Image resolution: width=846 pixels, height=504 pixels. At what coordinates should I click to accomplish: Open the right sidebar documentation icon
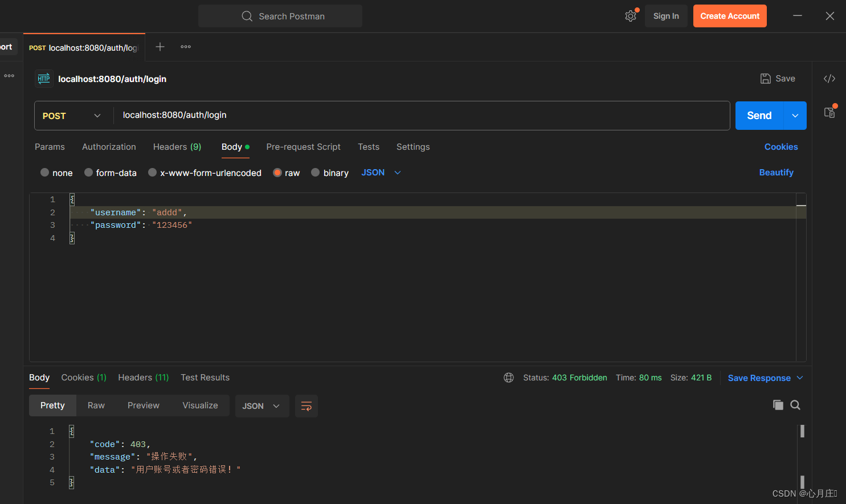829,112
